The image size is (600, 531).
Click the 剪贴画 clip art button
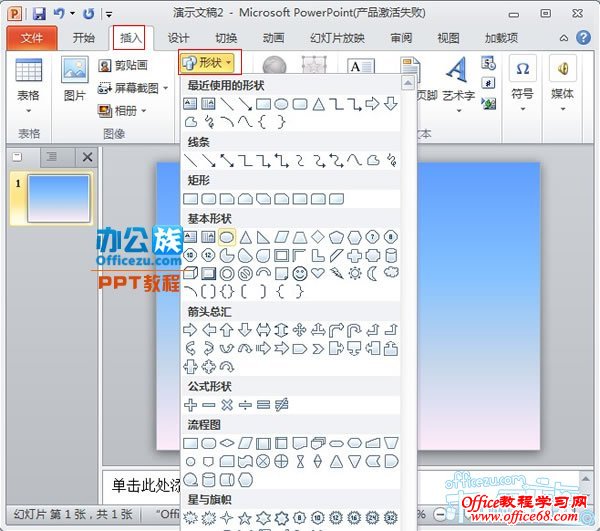[122, 65]
